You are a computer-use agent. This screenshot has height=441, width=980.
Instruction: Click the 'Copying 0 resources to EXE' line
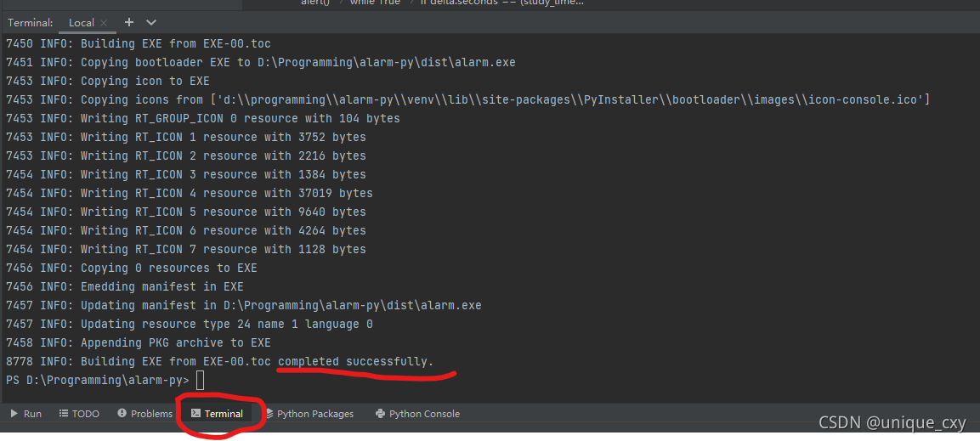coord(131,269)
